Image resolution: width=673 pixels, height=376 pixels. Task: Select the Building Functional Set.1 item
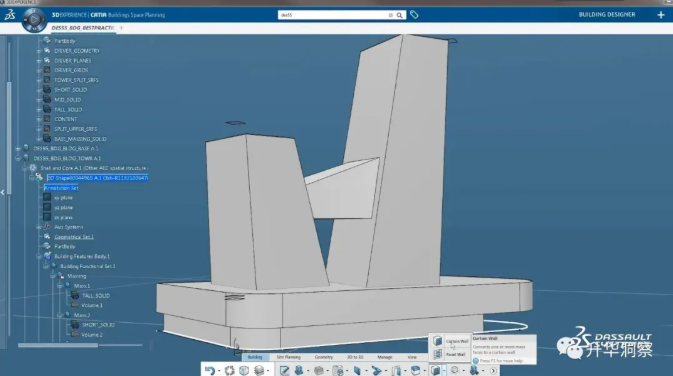coord(88,266)
